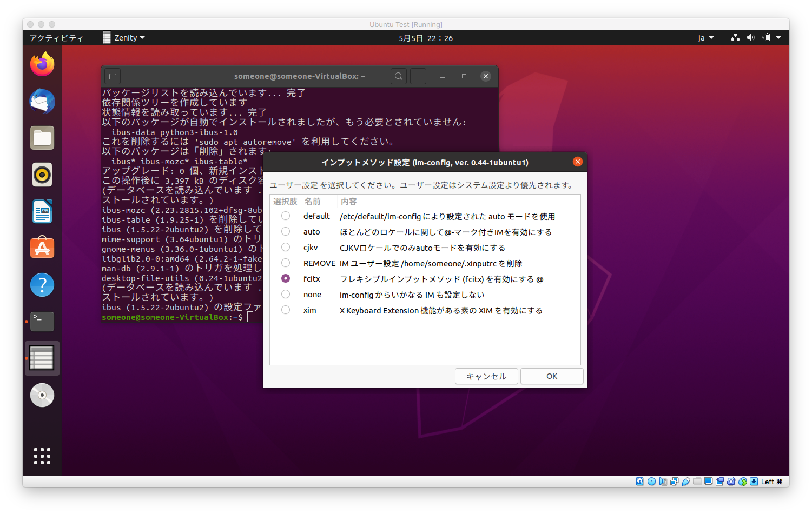The height and width of the screenshot is (514, 812).
Task: Click the VirtualBox mouse integration status icon
Action: [x=742, y=482]
